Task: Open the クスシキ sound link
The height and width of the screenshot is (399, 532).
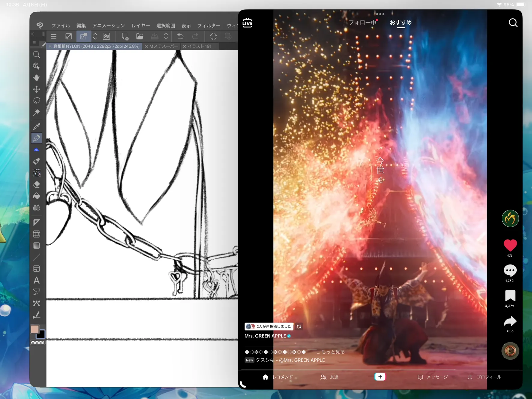Action: click(x=290, y=360)
